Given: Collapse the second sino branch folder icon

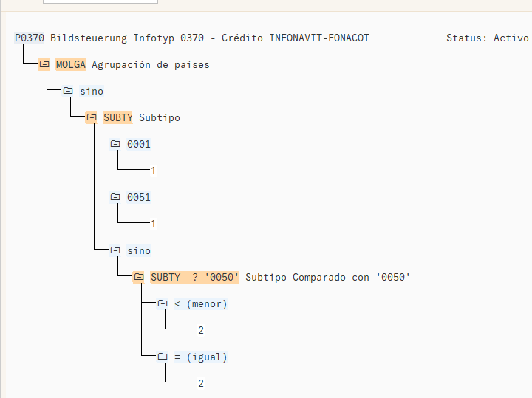Looking at the screenshot, I should click(115, 250).
